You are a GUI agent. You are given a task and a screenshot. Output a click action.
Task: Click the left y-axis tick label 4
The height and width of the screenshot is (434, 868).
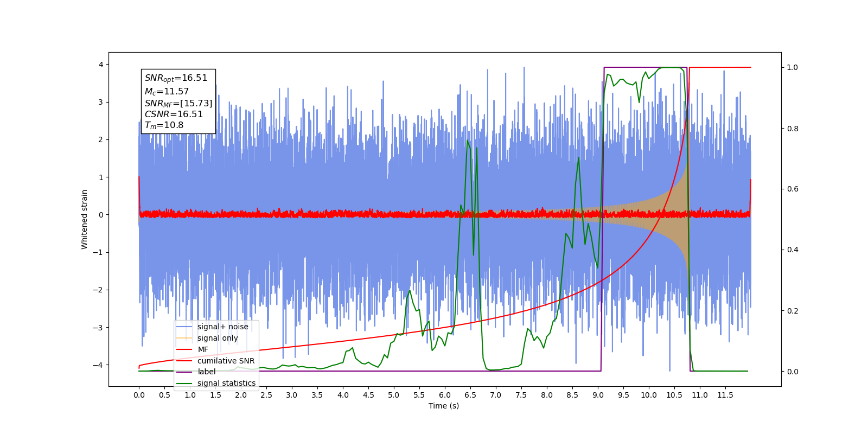click(x=100, y=65)
